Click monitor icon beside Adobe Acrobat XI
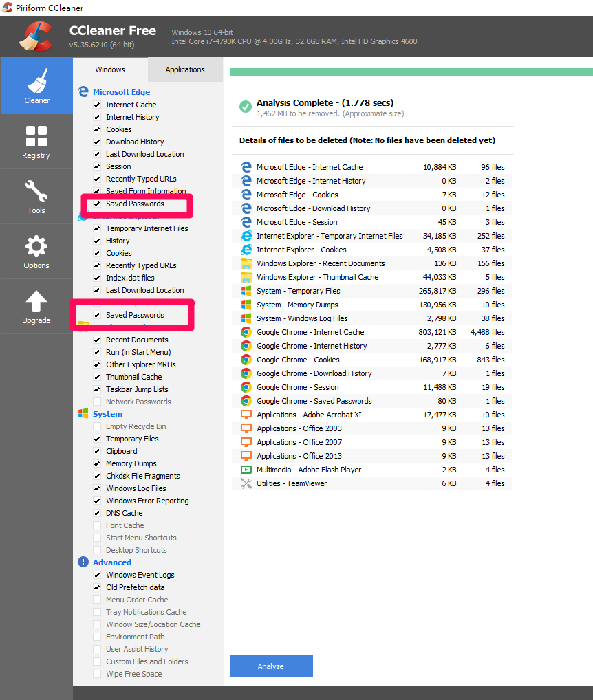 246,415
